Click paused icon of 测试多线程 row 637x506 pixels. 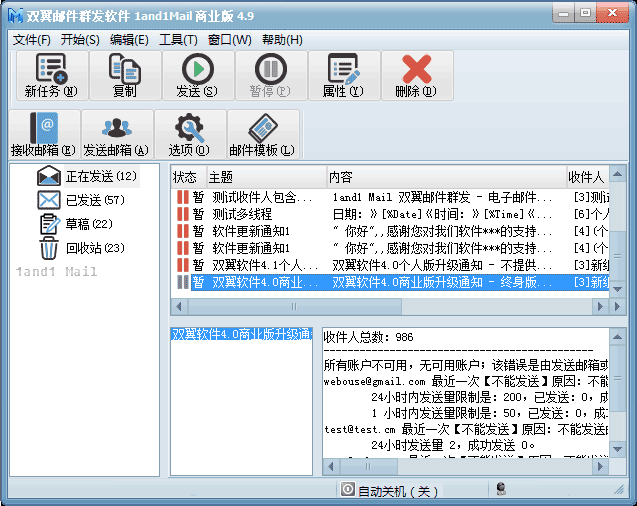[183, 214]
